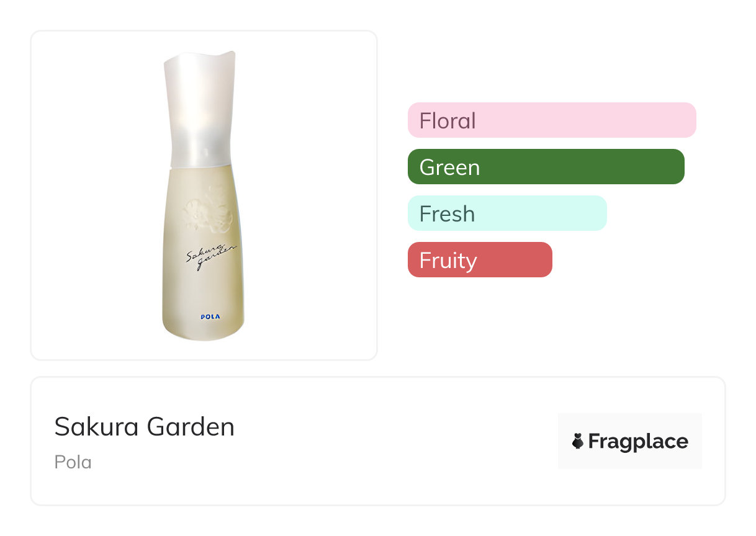
Task: Click the Fragplace bottle icon
Action: click(578, 441)
